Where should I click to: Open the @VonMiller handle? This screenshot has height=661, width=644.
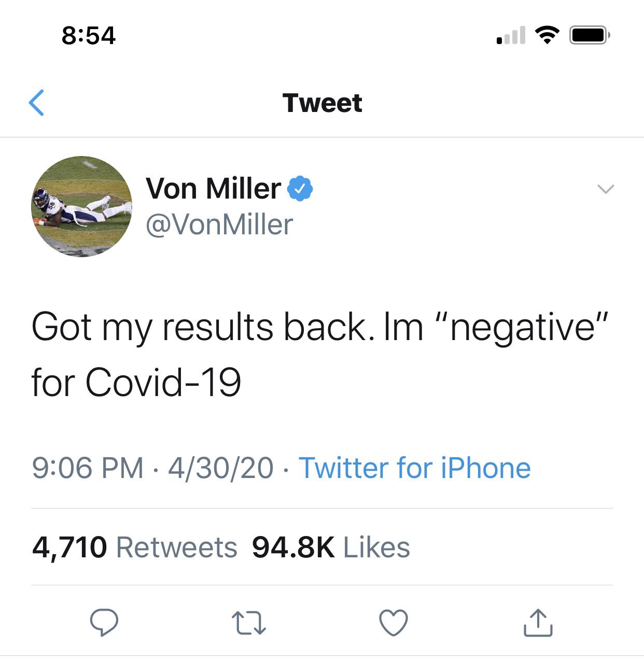coord(220,224)
